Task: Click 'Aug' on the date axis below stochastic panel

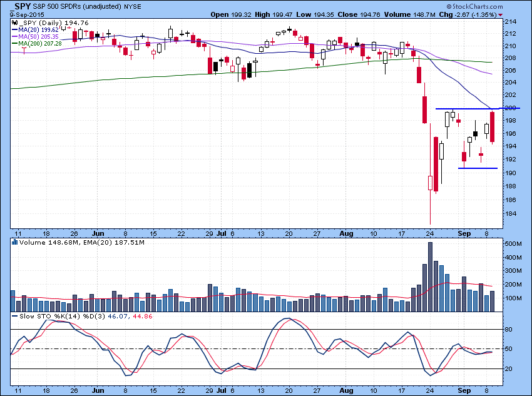Action: 346,390
